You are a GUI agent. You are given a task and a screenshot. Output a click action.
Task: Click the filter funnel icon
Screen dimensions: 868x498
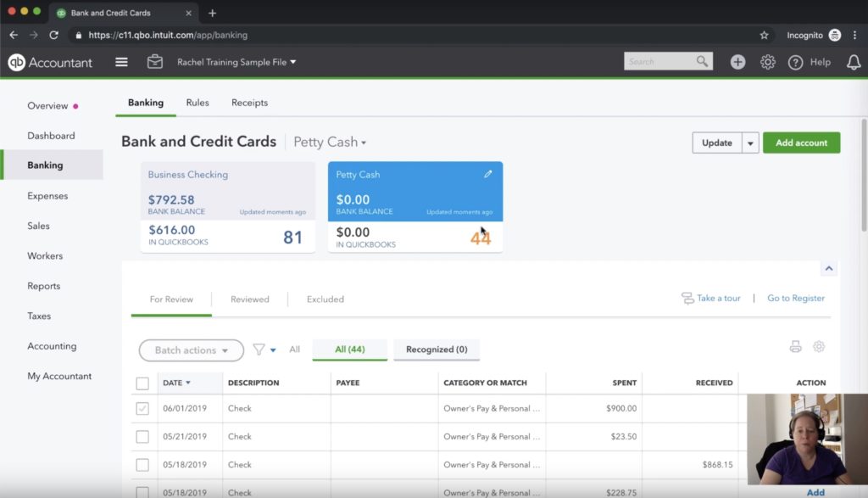(x=259, y=350)
